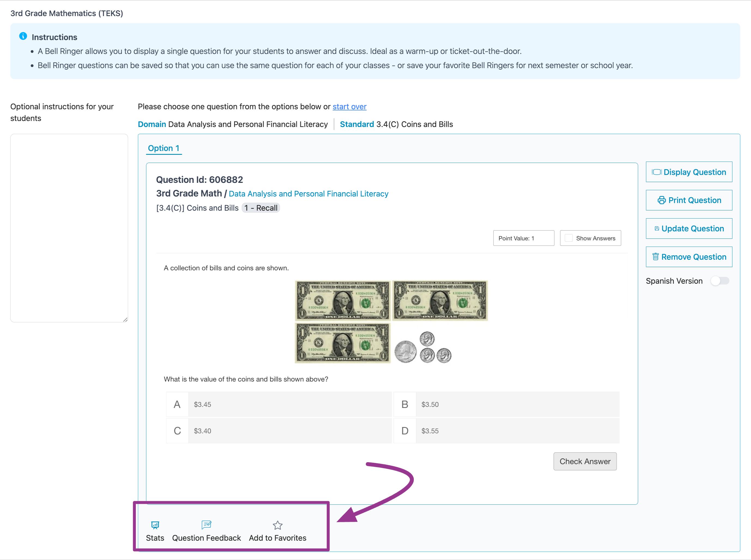Select answer choice D $3.55
The image size is (751, 560).
tap(506, 431)
